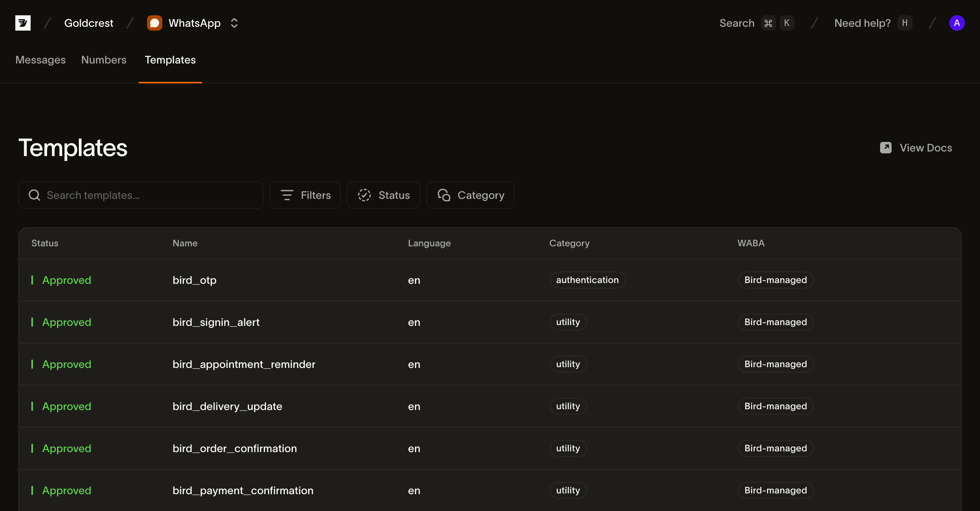Click the View Docs external-link icon
Image resolution: width=980 pixels, height=511 pixels.
(x=886, y=148)
